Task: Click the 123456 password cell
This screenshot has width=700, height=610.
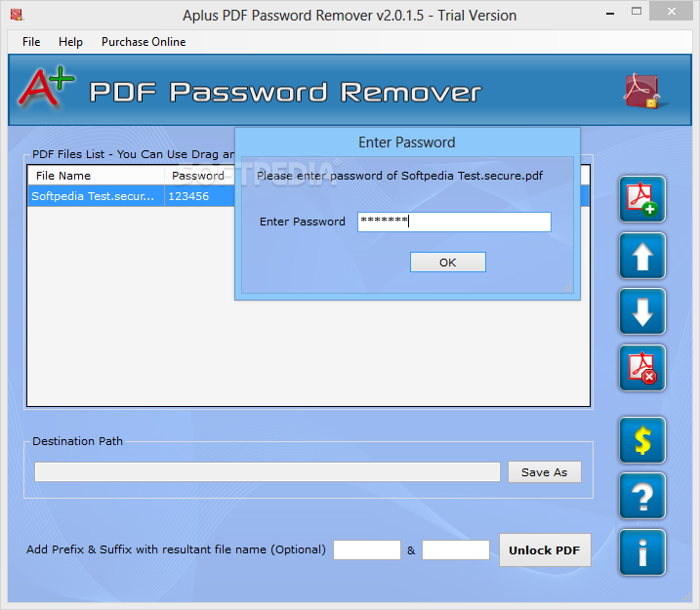Action: point(199,196)
